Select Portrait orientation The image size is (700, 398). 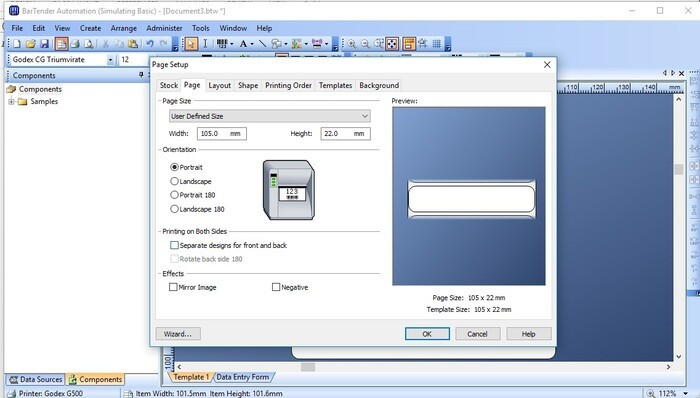coord(175,167)
